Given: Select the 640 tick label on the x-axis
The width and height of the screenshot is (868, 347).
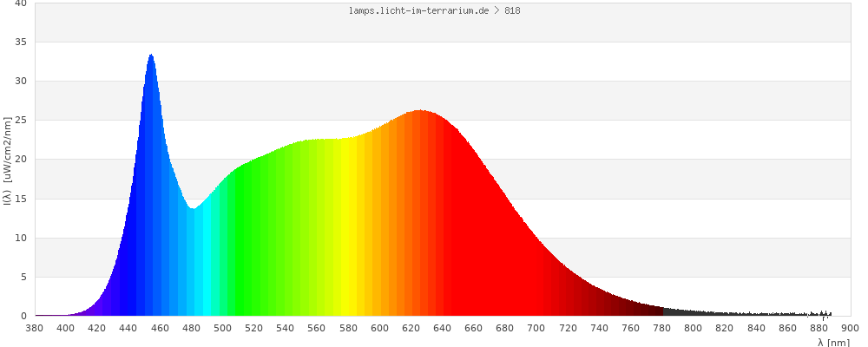Looking at the screenshot, I should 442,328.
